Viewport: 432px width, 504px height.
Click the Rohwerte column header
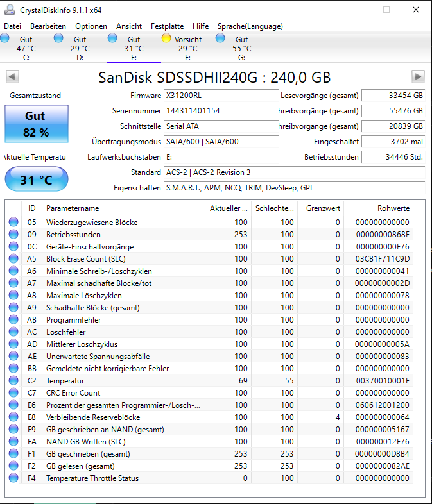click(x=378, y=208)
